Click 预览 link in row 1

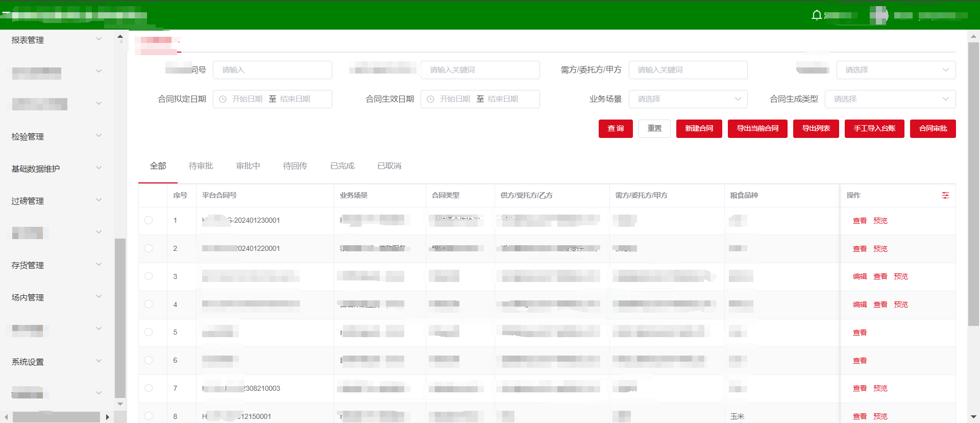[x=880, y=221]
